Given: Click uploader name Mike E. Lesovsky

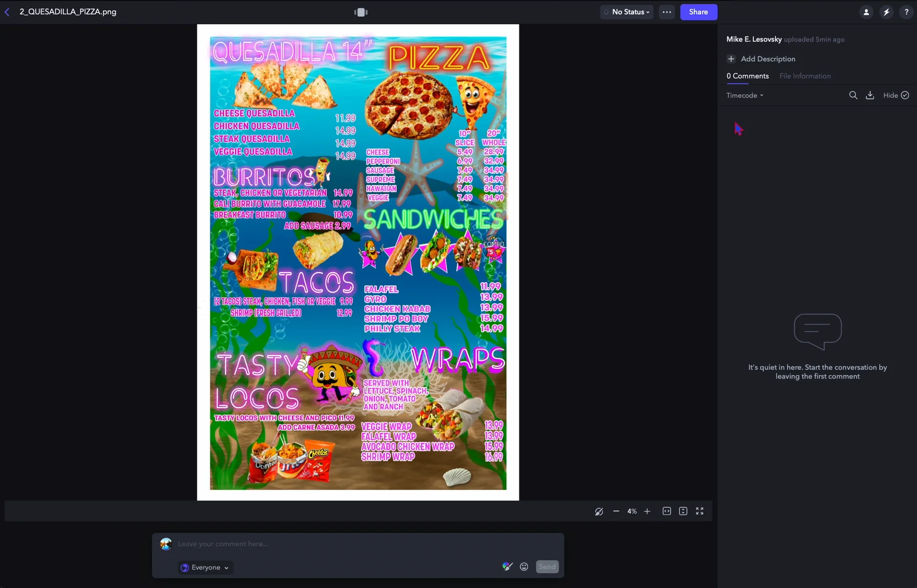Looking at the screenshot, I should (754, 39).
